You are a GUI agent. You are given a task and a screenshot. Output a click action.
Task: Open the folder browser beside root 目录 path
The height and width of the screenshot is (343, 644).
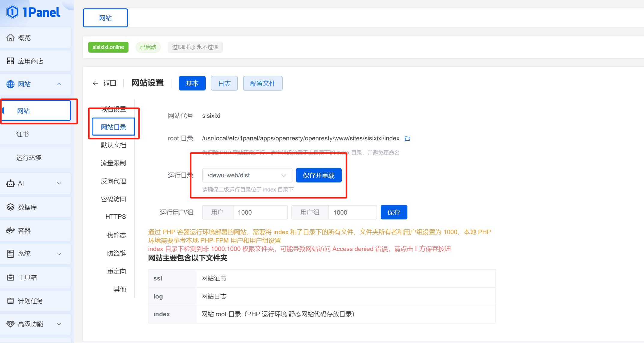click(407, 138)
